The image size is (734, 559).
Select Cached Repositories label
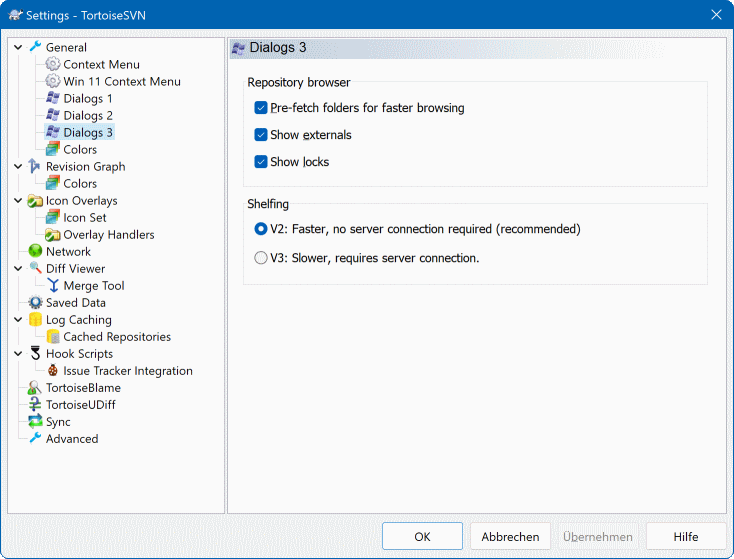click(x=117, y=337)
